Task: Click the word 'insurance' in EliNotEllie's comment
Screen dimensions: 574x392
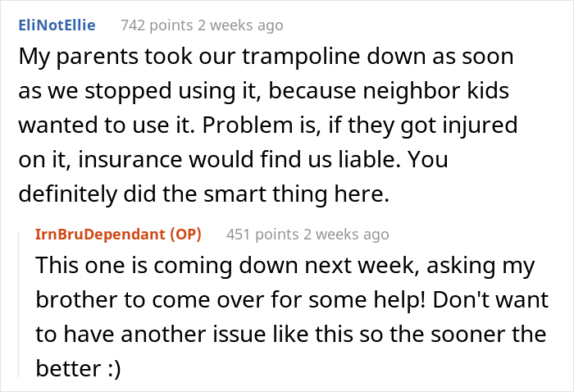Action: (130, 160)
